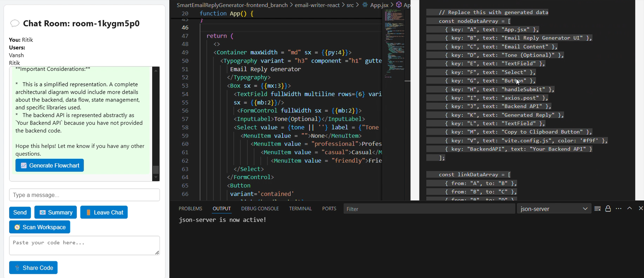Click the key J Backend API node line
The width and height of the screenshot is (644, 278).
click(x=498, y=106)
